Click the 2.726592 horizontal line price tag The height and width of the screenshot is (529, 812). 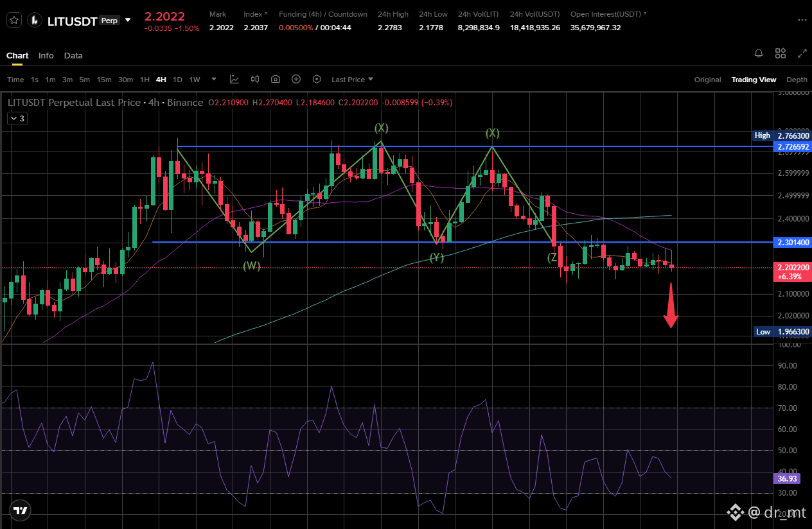793,146
